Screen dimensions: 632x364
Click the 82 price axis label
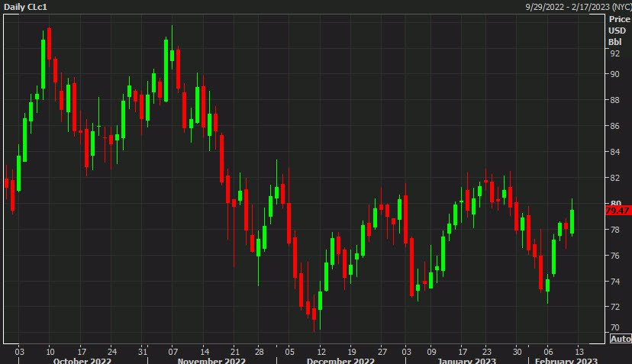point(614,178)
